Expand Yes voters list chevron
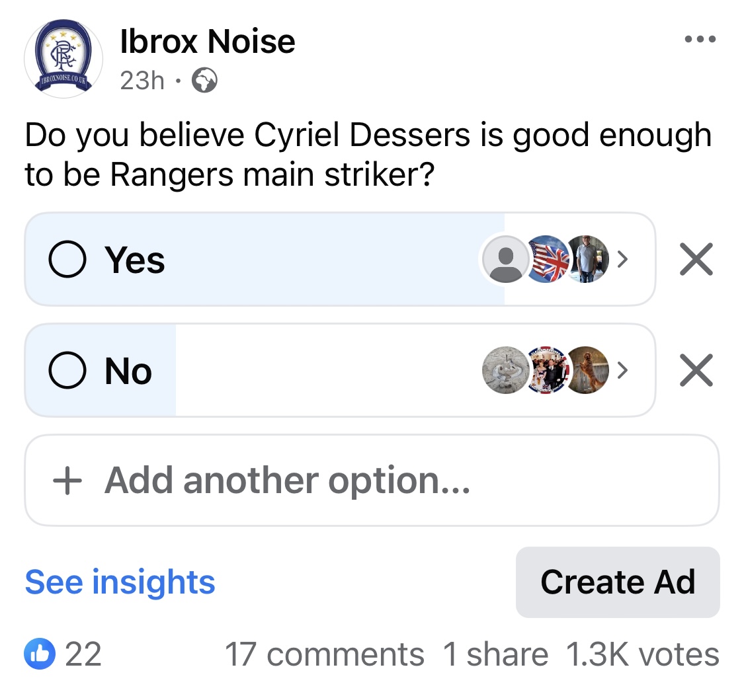 622,259
